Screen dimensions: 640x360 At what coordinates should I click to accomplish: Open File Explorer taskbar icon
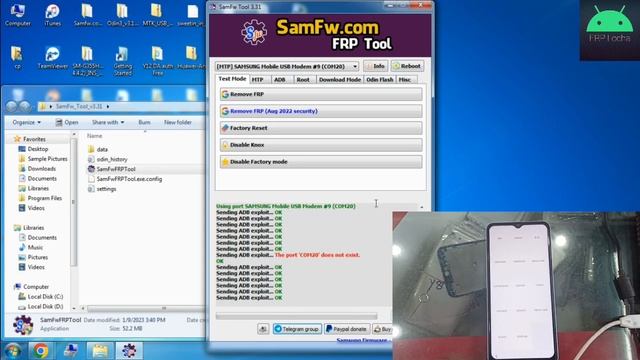[x=100, y=351]
